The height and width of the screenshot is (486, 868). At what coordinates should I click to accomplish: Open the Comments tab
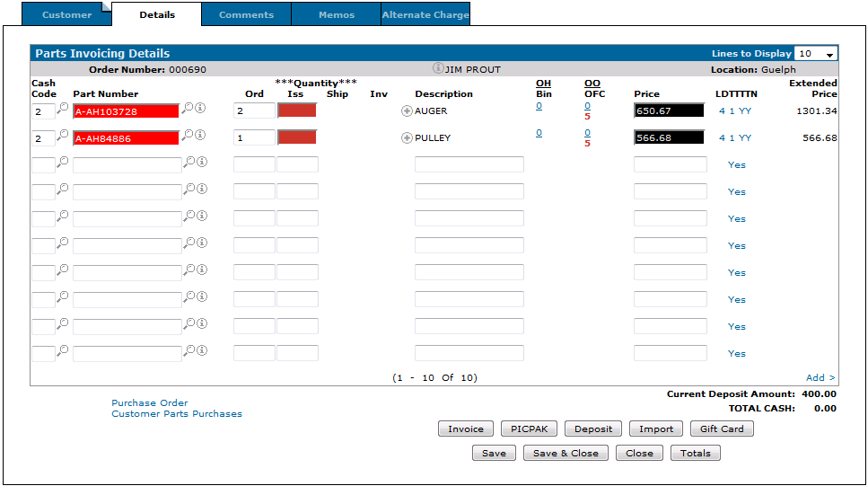pyautogui.click(x=246, y=15)
